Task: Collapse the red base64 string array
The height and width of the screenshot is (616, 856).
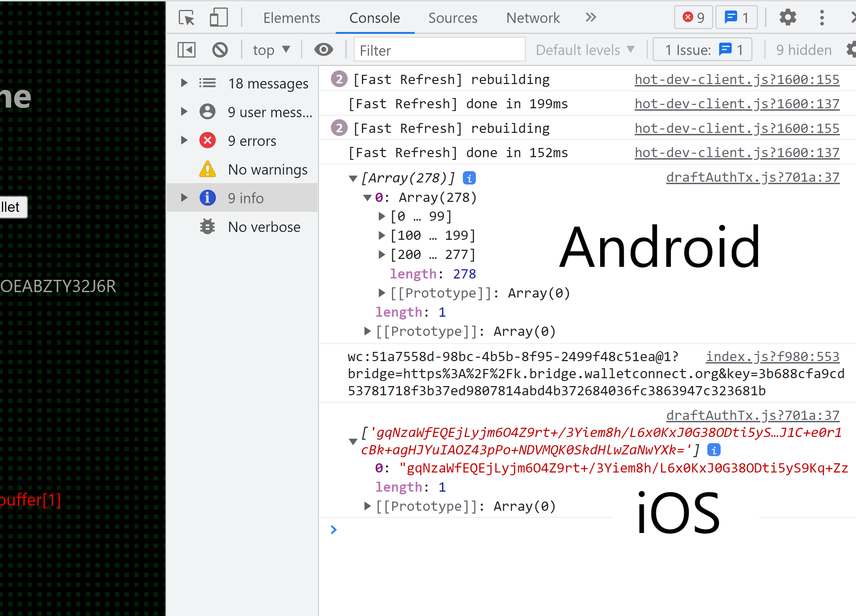Action: coord(353,441)
